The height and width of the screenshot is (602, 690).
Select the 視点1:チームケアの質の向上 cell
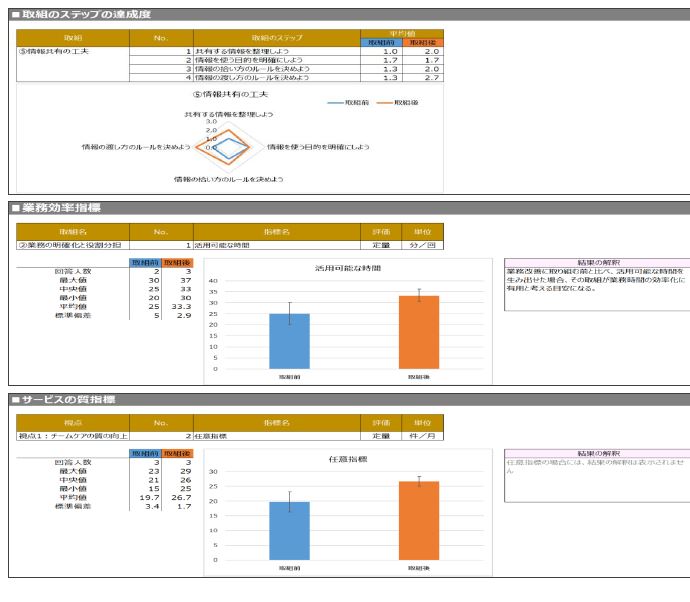(72, 437)
